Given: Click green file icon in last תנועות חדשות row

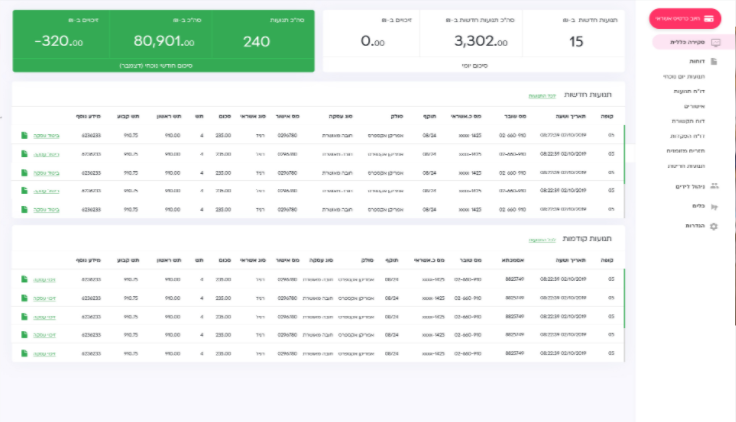Looking at the screenshot, I should click(24, 209).
